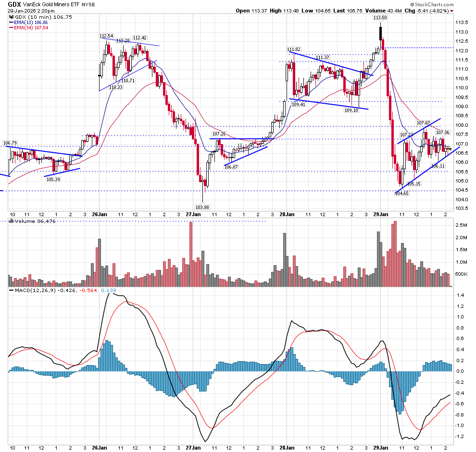
Task: Click the 104.65 price annotation
Action: 401,193
